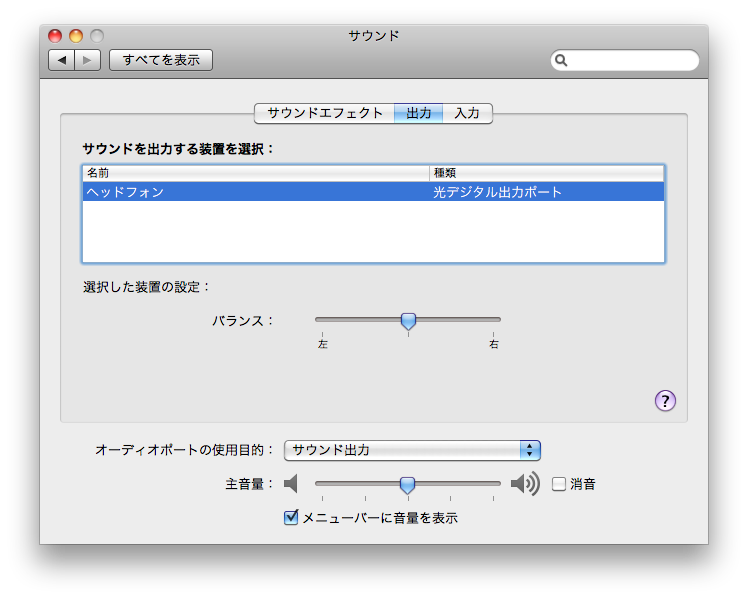
Task: Click the purple help question mark button
Action: pos(666,401)
